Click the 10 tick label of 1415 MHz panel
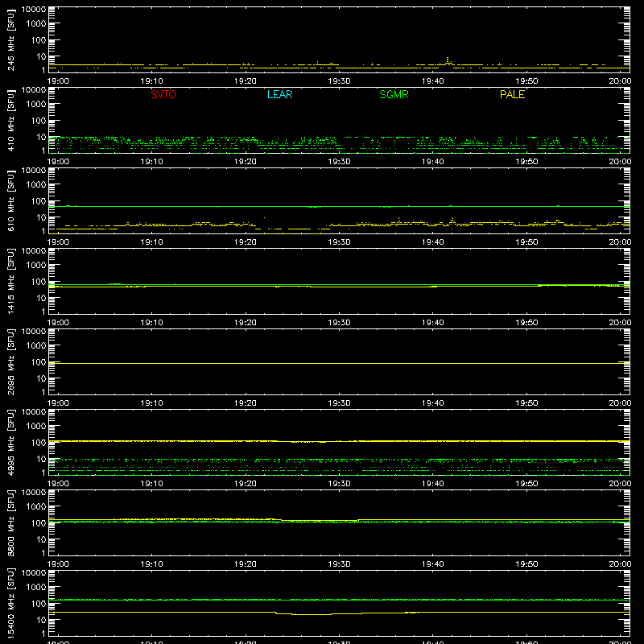This screenshot has width=644, height=644. click(x=41, y=298)
